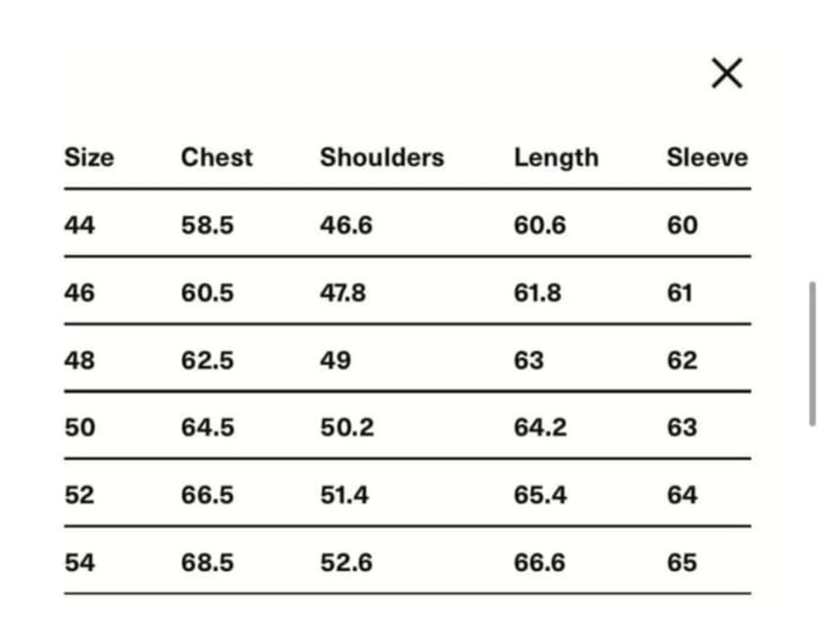Click the 51.4 shoulders measurement
This screenshot has width=822, height=644.
(344, 496)
